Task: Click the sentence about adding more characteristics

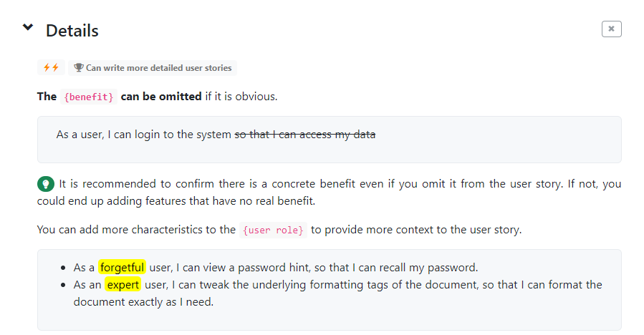Action: 279,230
